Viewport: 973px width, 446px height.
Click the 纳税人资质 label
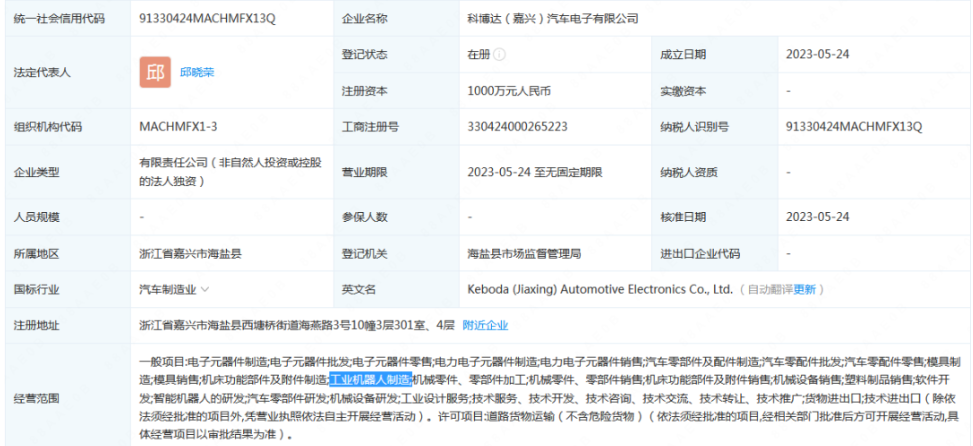click(689, 172)
